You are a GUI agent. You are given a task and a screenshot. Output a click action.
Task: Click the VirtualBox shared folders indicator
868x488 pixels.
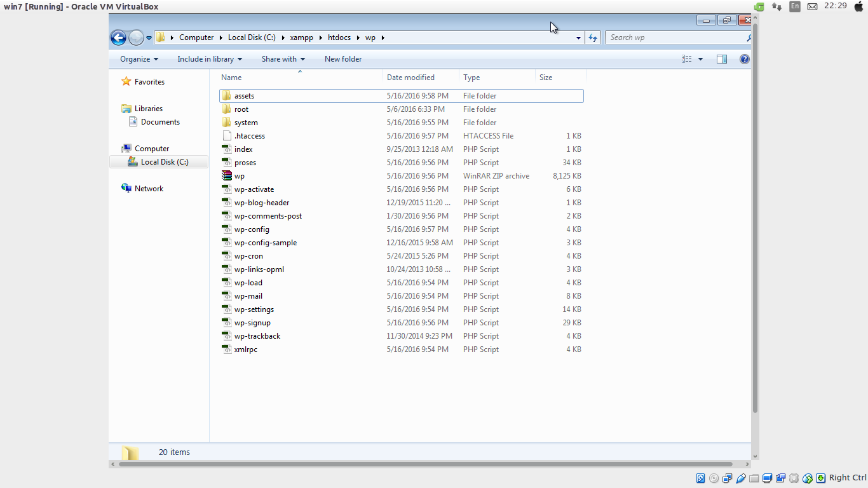[x=754, y=478]
